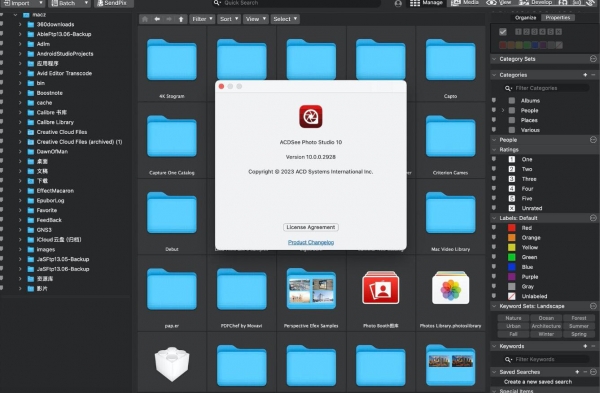Click the SendPix button
The width and height of the screenshot is (600, 393).
coord(114,3)
